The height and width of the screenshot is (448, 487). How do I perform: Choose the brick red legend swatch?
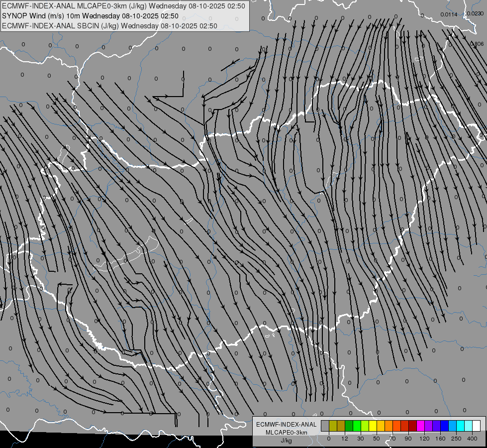pos(405,426)
